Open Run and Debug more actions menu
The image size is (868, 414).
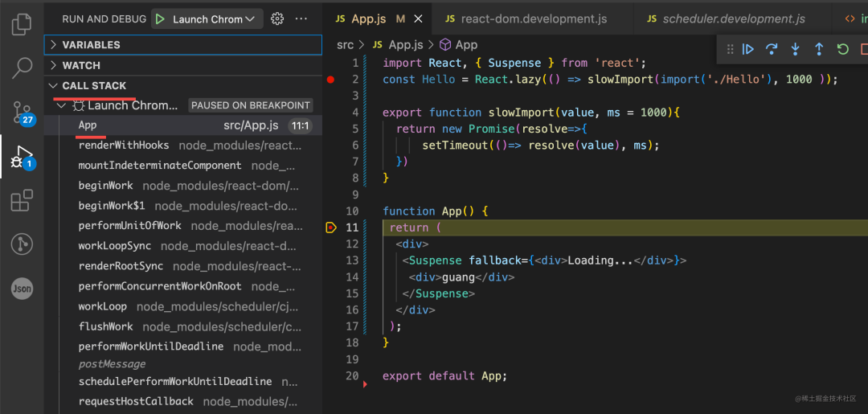click(301, 18)
